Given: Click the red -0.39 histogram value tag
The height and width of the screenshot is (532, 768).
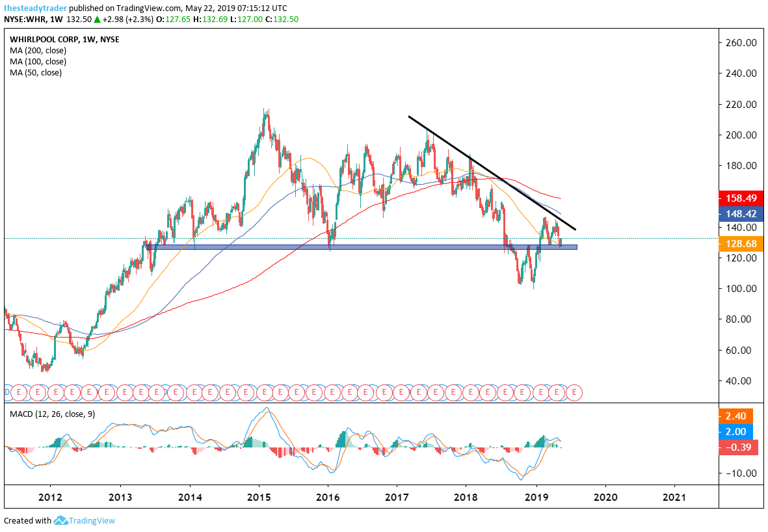Looking at the screenshot, I should pyautogui.click(x=737, y=447).
